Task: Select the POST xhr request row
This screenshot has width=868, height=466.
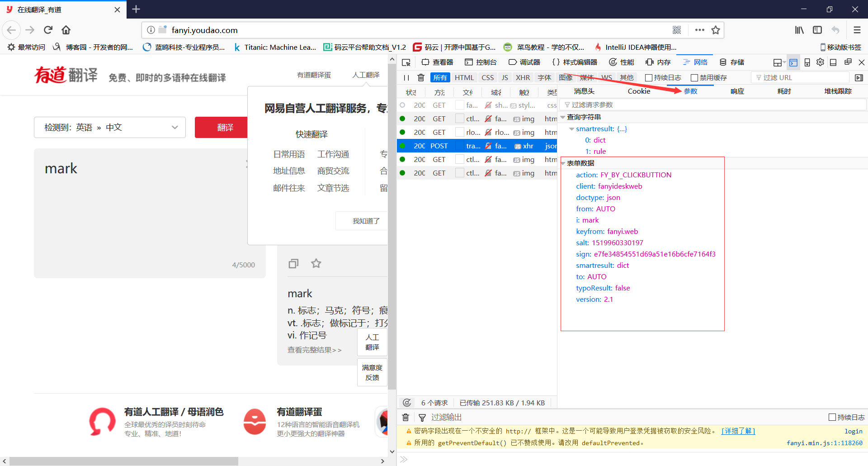Action: [x=477, y=146]
